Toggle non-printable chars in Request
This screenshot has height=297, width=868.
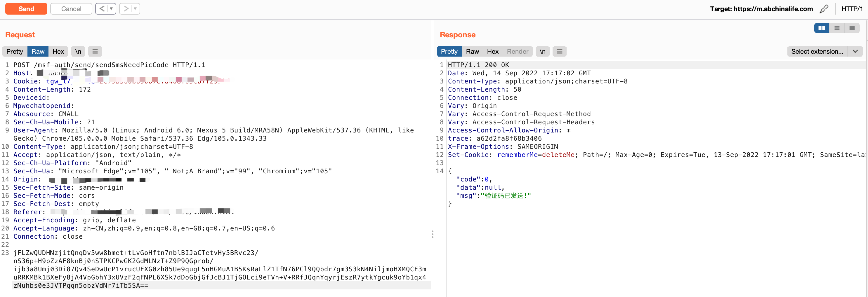78,52
